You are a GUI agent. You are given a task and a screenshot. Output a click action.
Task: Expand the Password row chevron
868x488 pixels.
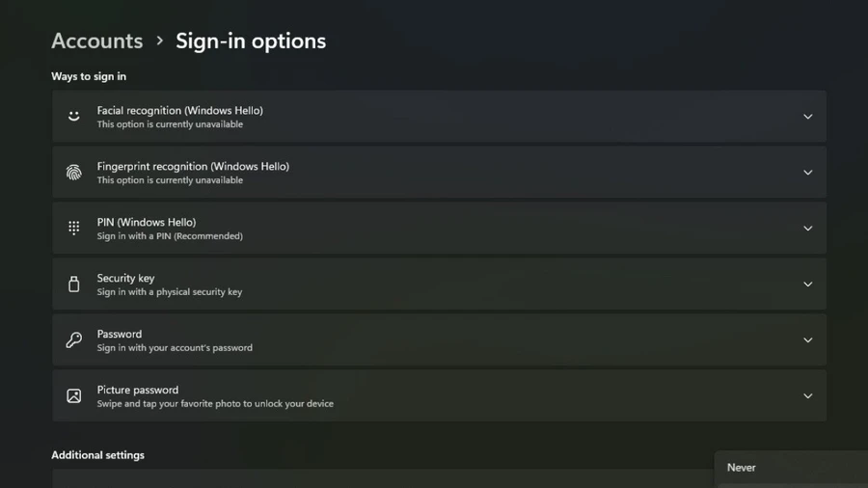pyautogui.click(x=807, y=340)
